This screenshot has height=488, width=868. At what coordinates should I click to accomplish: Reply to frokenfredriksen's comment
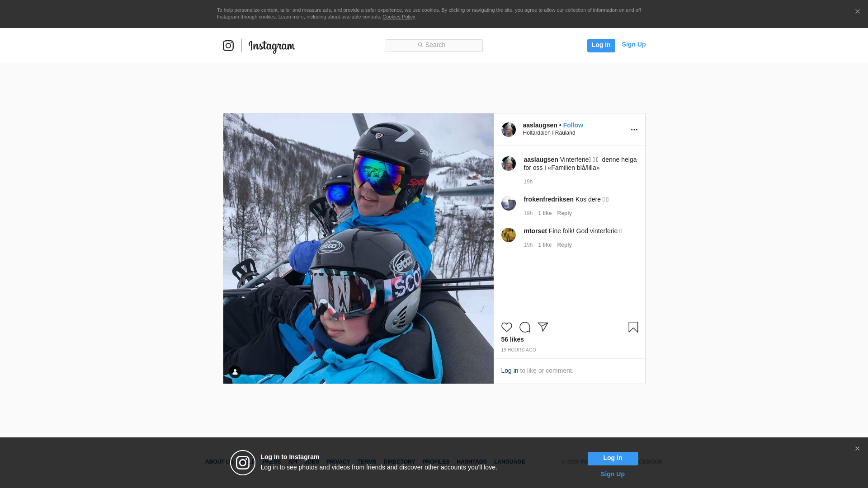click(564, 213)
